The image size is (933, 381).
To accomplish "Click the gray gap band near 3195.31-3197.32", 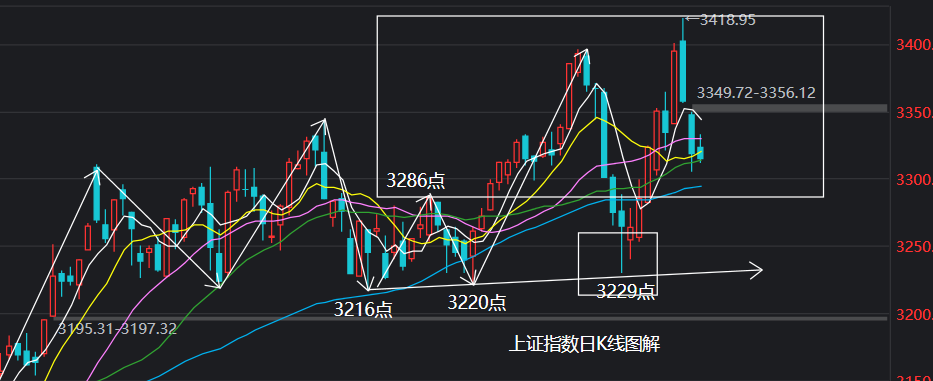I will click(470, 318).
